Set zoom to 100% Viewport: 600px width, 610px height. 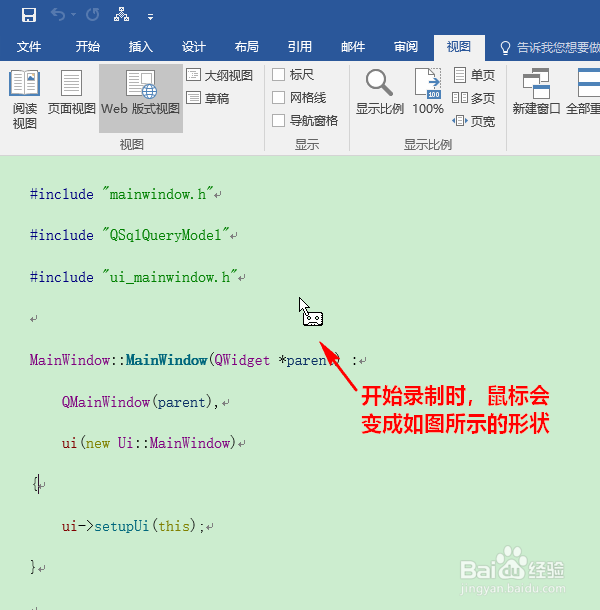pyautogui.click(x=428, y=92)
